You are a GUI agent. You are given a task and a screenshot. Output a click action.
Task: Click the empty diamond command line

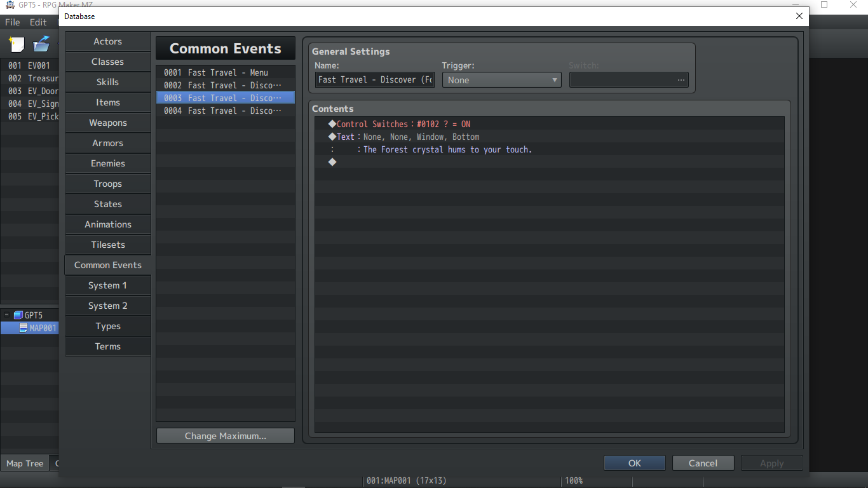click(x=550, y=162)
